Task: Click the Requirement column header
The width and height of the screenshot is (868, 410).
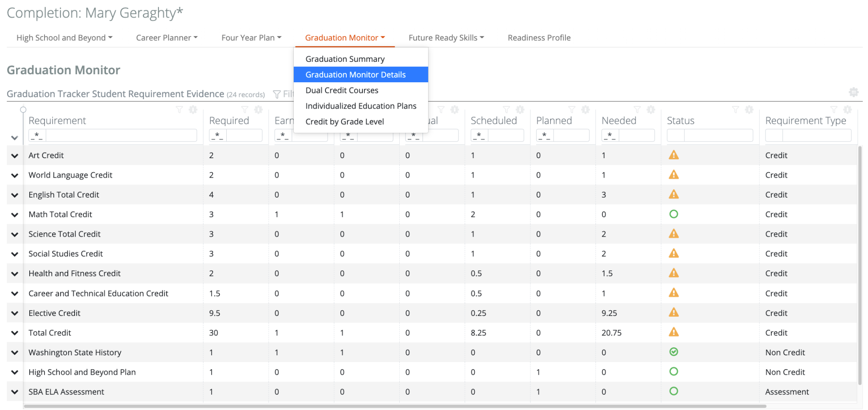Action: pyautogui.click(x=57, y=121)
